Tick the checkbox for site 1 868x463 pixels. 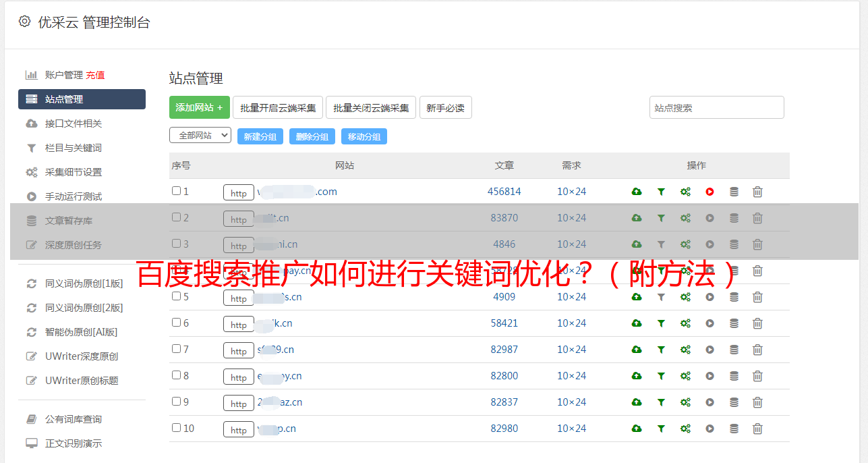tap(176, 191)
